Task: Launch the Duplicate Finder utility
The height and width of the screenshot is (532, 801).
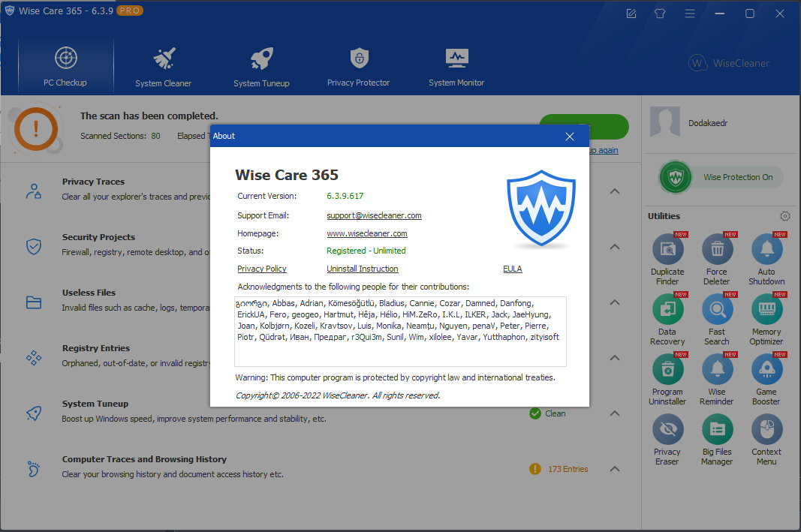Action: coord(667,260)
